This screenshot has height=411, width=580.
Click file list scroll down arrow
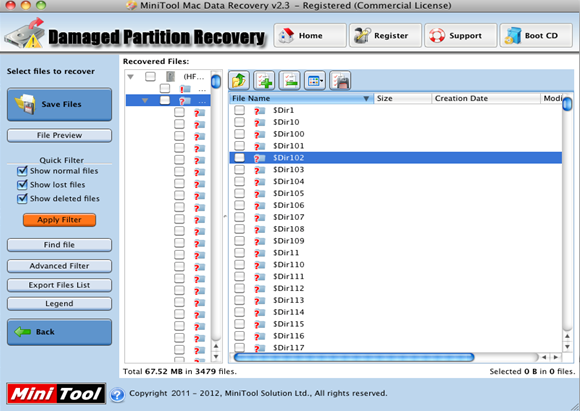coord(567,347)
